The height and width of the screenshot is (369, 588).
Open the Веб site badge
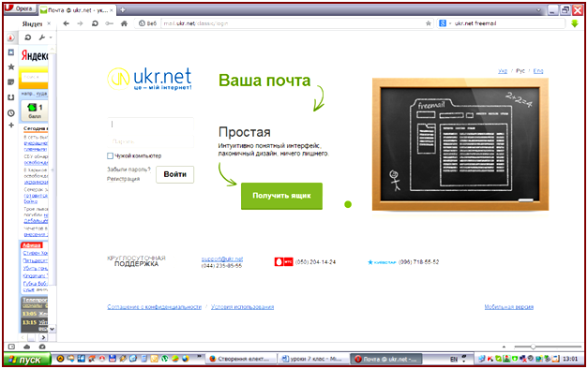(148, 23)
